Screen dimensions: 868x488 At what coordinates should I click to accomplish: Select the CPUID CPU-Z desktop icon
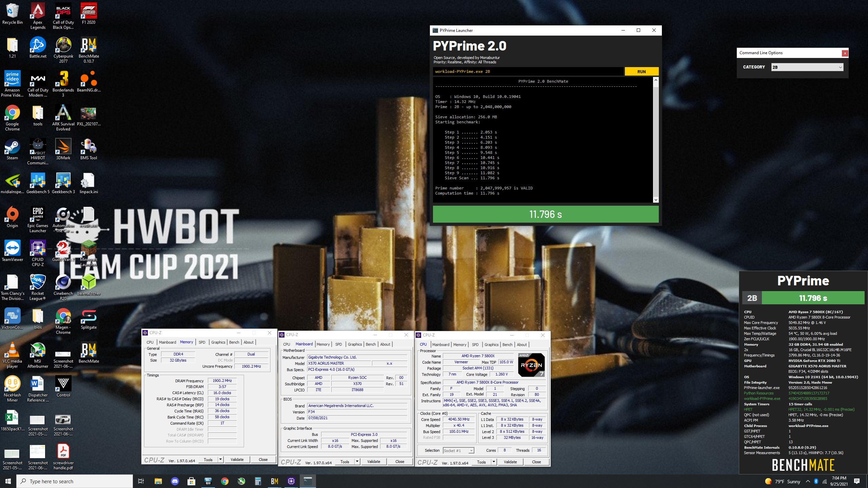(x=38, y=253)
